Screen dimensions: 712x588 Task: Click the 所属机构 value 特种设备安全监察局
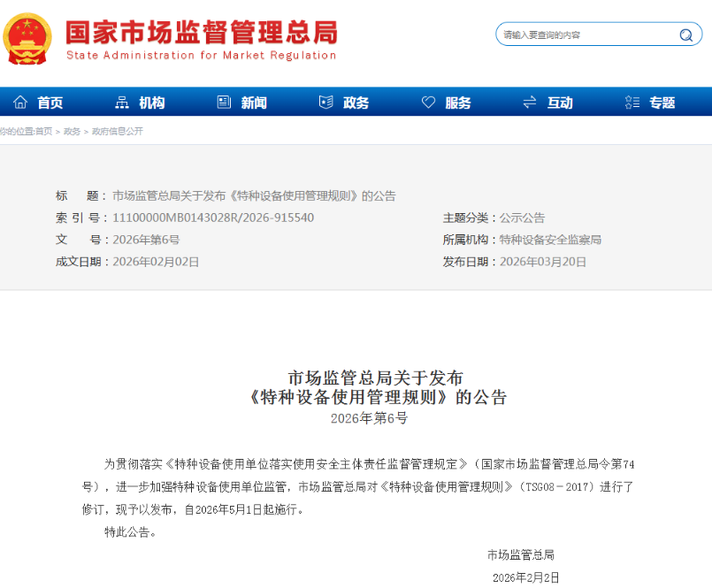coord(550,240)
